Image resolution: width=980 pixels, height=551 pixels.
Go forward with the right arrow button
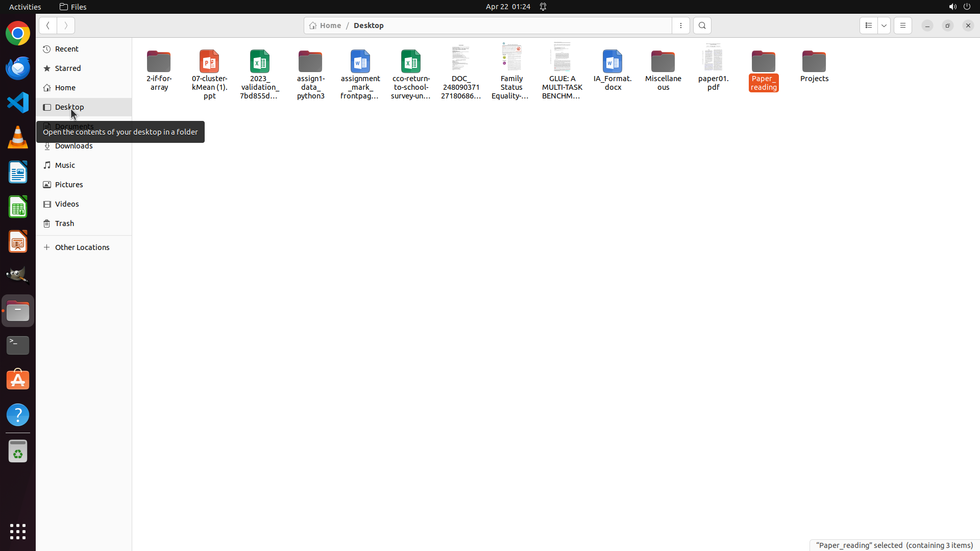pos(66,26)
